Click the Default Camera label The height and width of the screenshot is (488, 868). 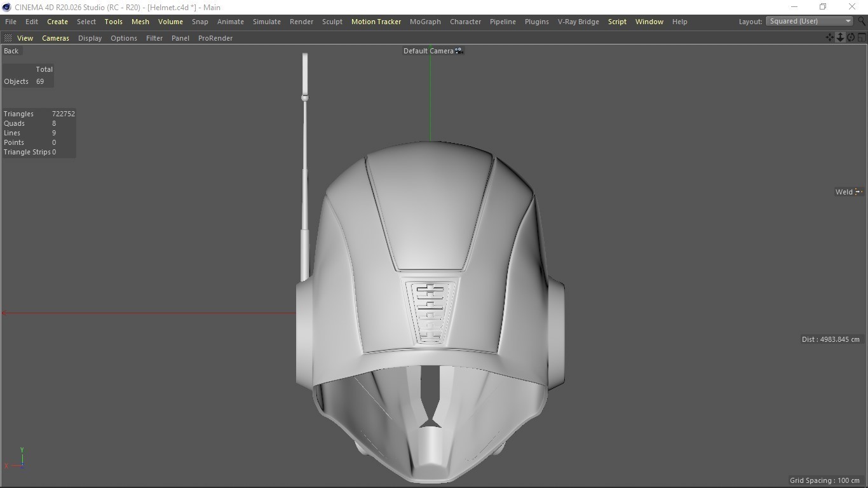click(428, 51)
